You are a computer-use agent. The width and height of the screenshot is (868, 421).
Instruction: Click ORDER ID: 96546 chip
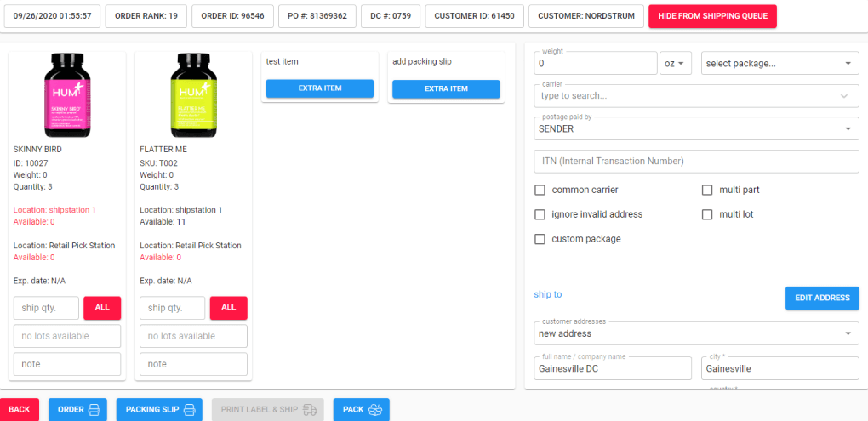click(x=232, y=16)
